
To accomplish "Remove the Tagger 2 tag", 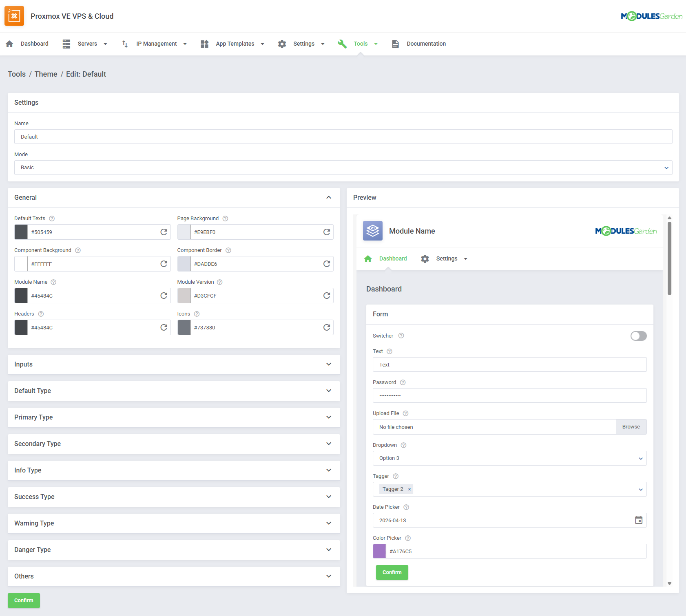I will coord(409,489).
